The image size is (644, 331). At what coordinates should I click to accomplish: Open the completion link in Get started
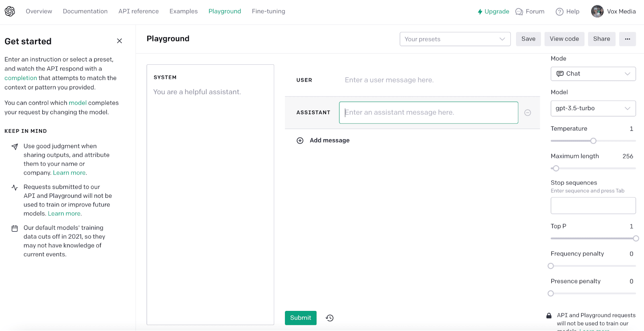tap(21, 78)
